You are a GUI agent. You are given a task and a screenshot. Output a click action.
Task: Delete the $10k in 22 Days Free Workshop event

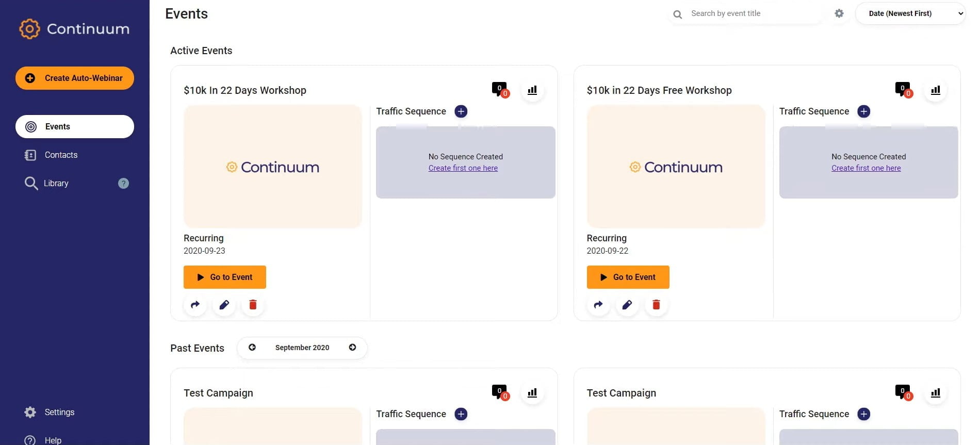(x=656, y=305)
